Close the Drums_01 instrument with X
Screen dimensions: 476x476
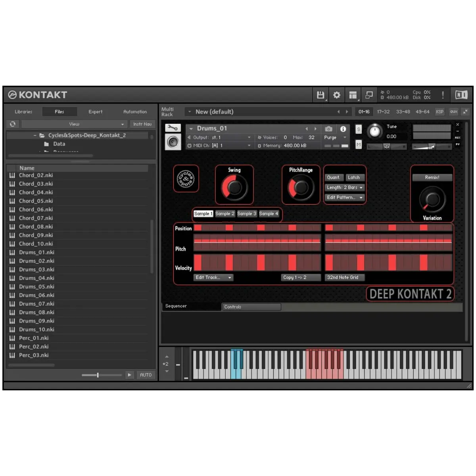tap(457, 125)
